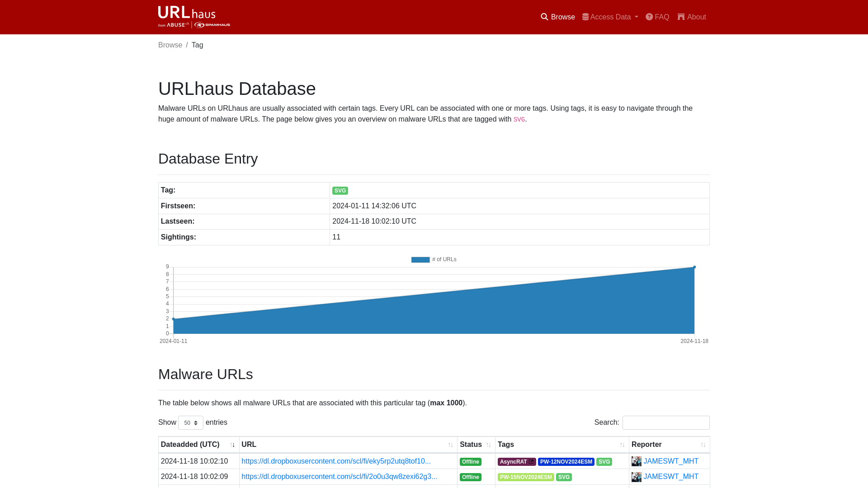The width and height of the screenshot is (868, 488).
Task: Click the inline SVG code text in description
Action: (x=519, y=120)
